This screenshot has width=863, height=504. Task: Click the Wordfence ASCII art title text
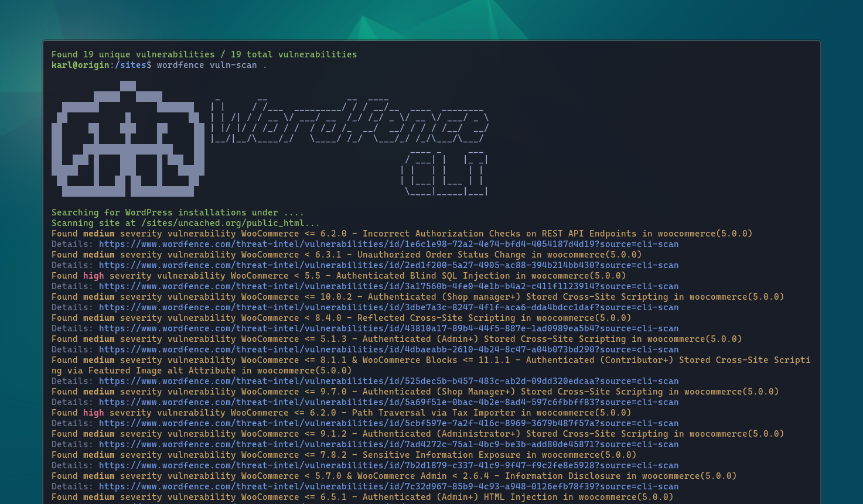coord(349,121)
